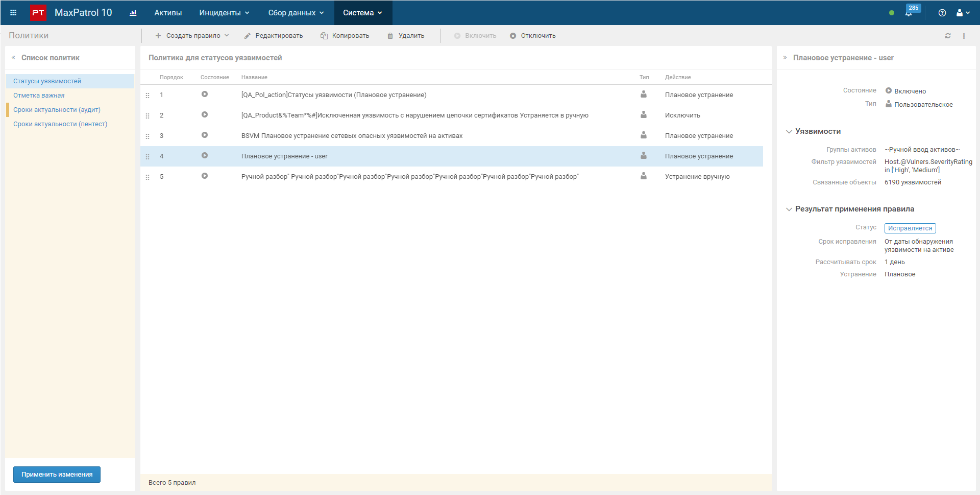
Task: Click the user type icon of rule 3
Action: coord(644,135)
